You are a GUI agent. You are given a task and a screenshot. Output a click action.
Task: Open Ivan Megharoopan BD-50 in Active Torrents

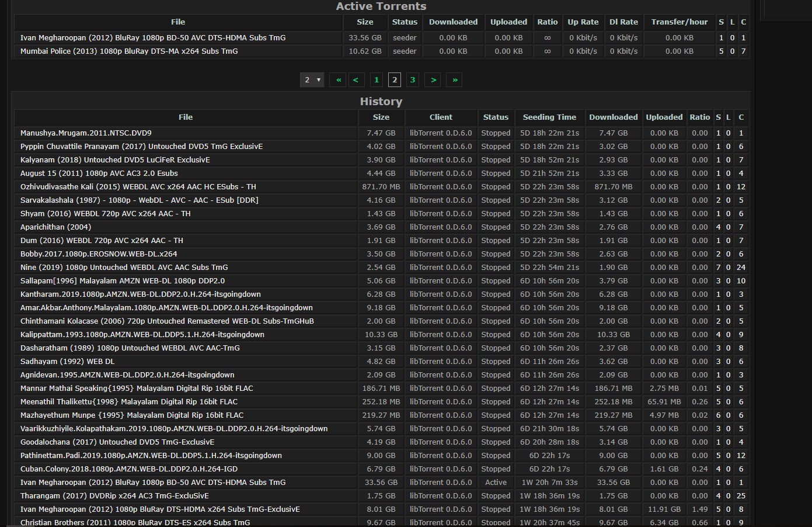(x=153, y=38)
